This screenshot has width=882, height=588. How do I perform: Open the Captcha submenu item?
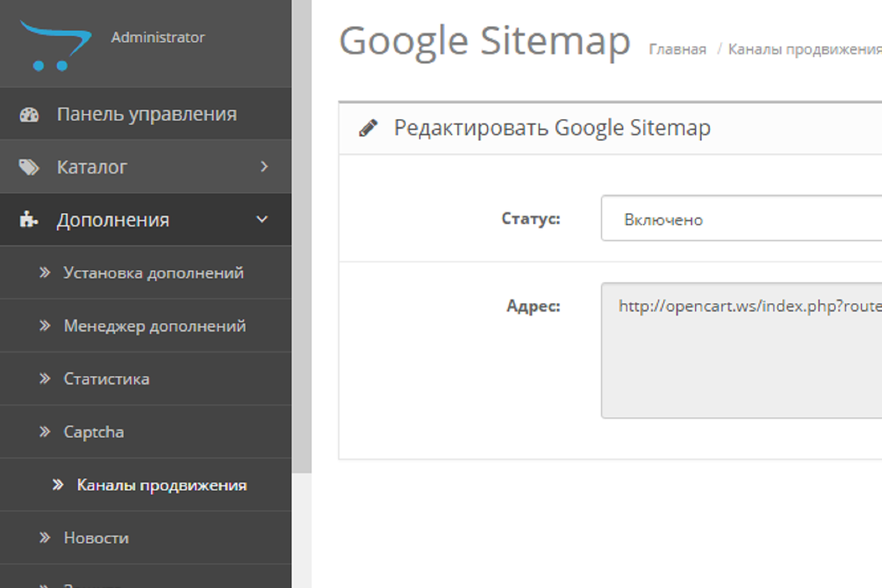point(146,432)
